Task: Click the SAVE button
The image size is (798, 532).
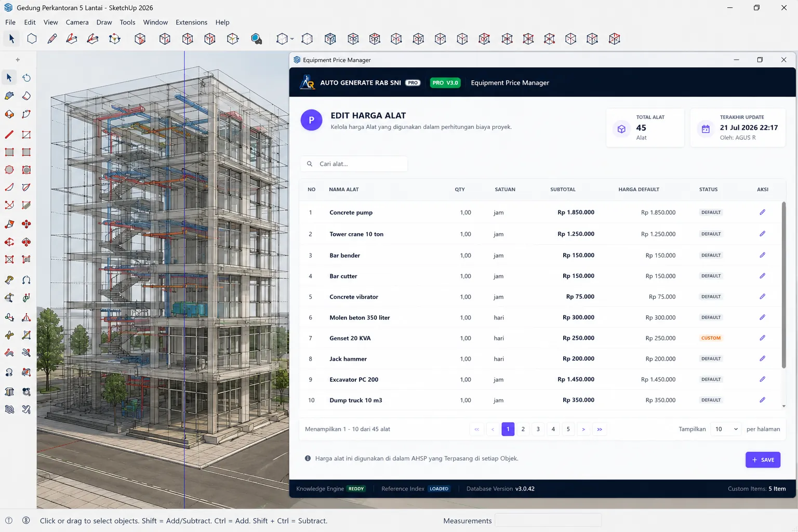Action: click(x=763, y=460)
